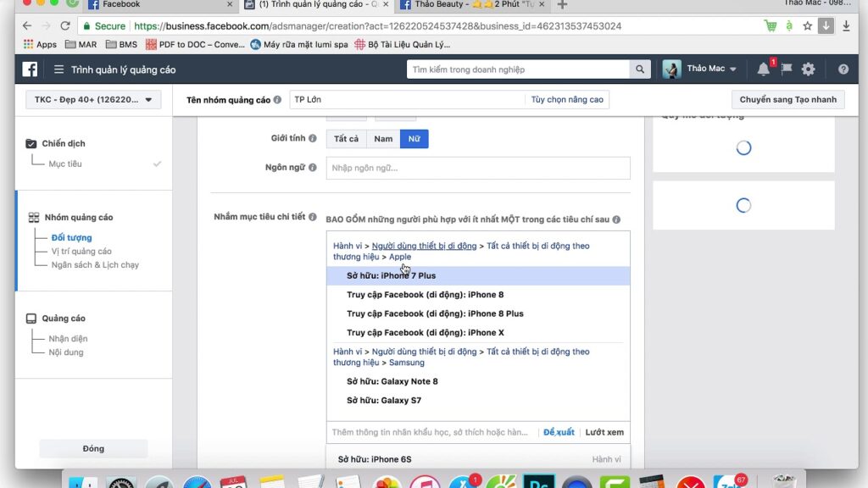Switch to the Trình quản lý quảng cáo tab
The image size is (868, 488).
pos(316,5)
